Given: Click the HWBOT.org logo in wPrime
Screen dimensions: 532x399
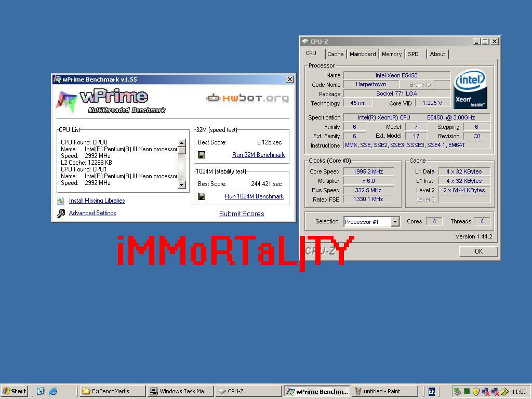Looking at the screenshot, I should [x=247, y=98].
